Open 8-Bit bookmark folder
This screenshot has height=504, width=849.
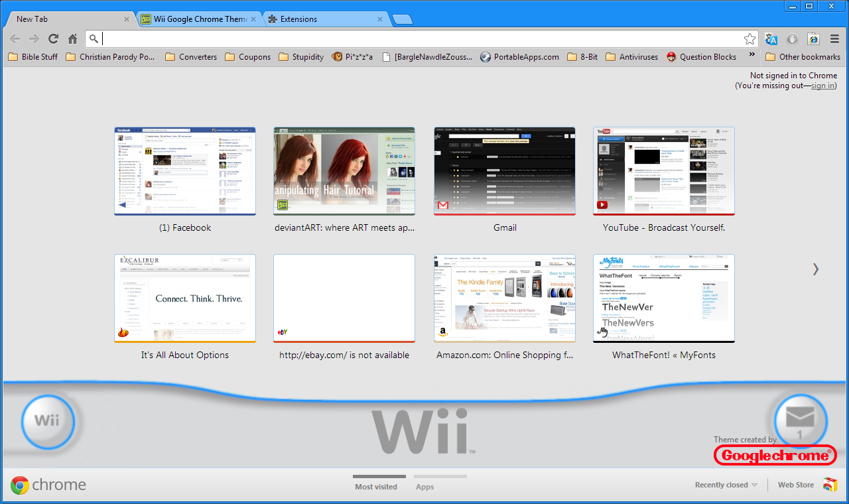(582, 57)
